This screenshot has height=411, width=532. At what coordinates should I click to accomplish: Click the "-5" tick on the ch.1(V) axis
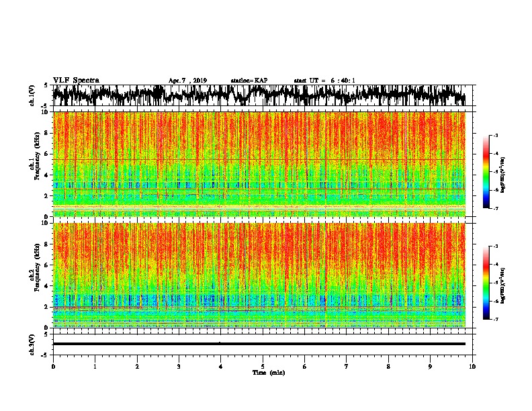click(45, 106)
